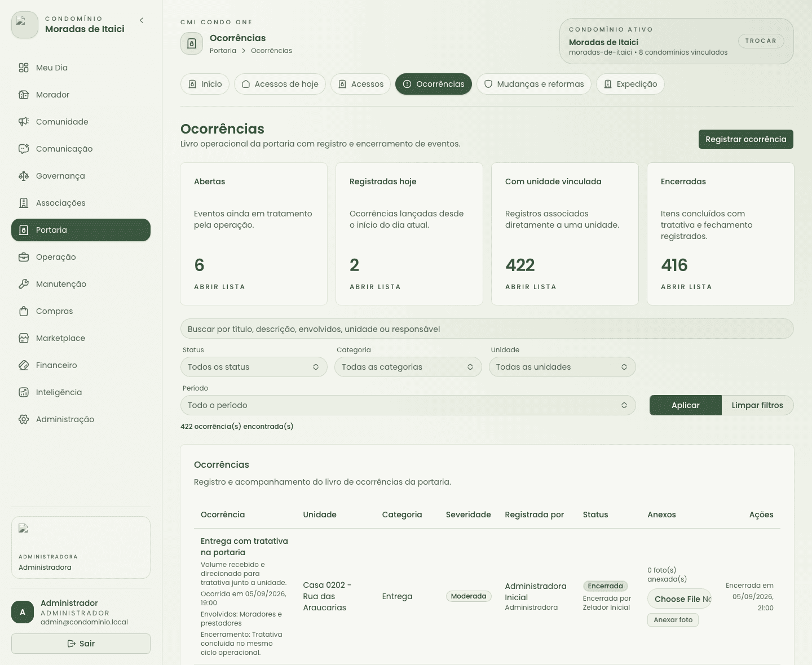Select the Inteligência chart icon
The image size is (812, 665).
[x=24, y=392]
